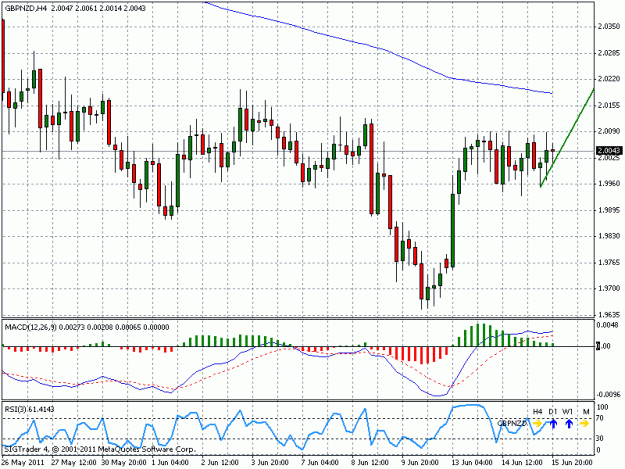Select the current price label 2.0043
625x469 pixels.
(608, 151)
